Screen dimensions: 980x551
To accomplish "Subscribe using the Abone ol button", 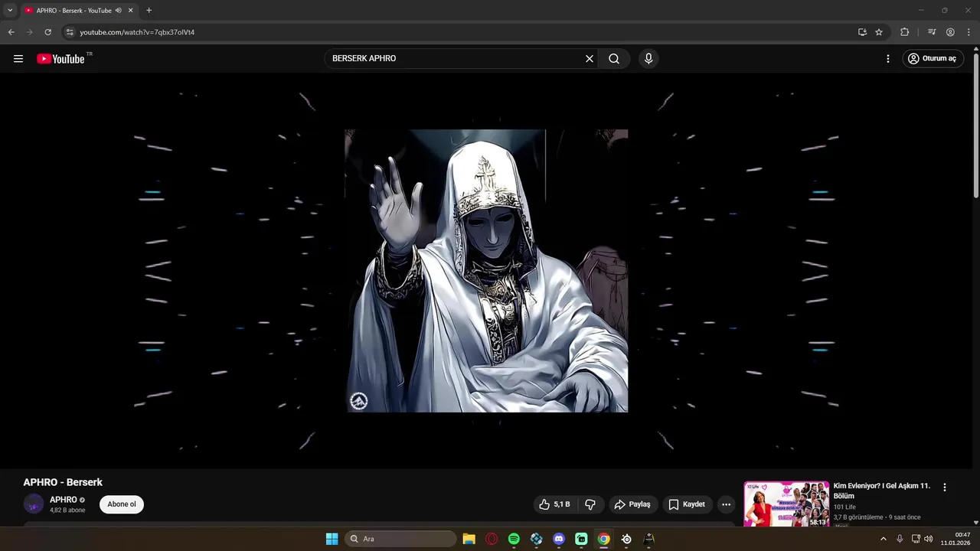I will coord(122,504).
